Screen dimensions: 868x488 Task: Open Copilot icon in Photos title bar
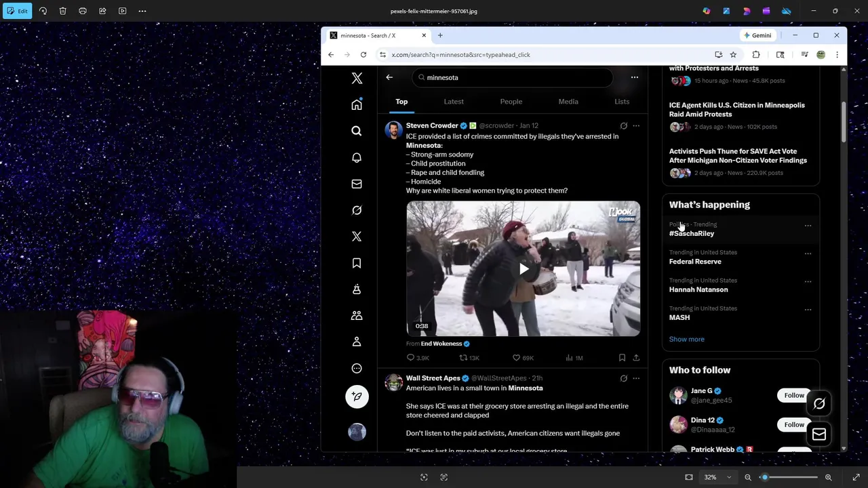click(x=707, y=11)
